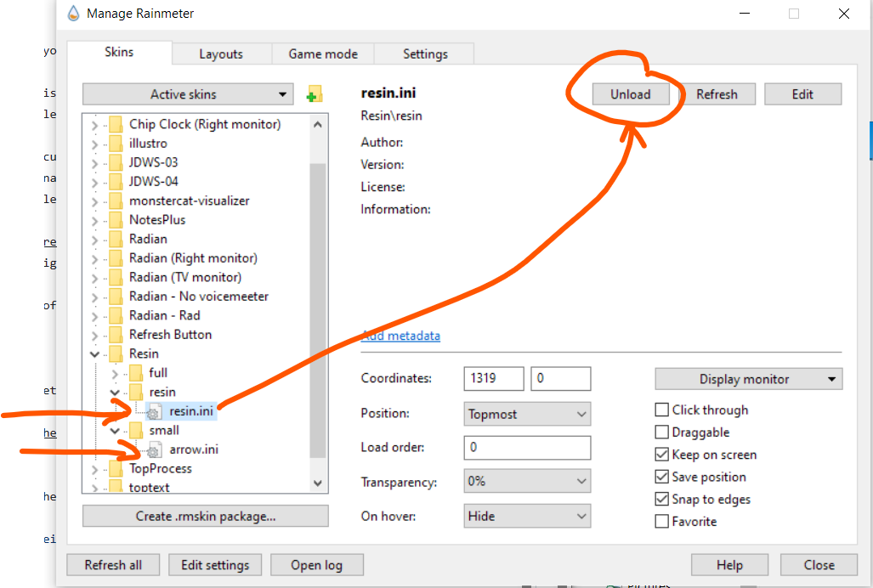Select the JDWS-04 tree item
The width and height of the screenshot is (873, 588).
[x=154, y=181]
